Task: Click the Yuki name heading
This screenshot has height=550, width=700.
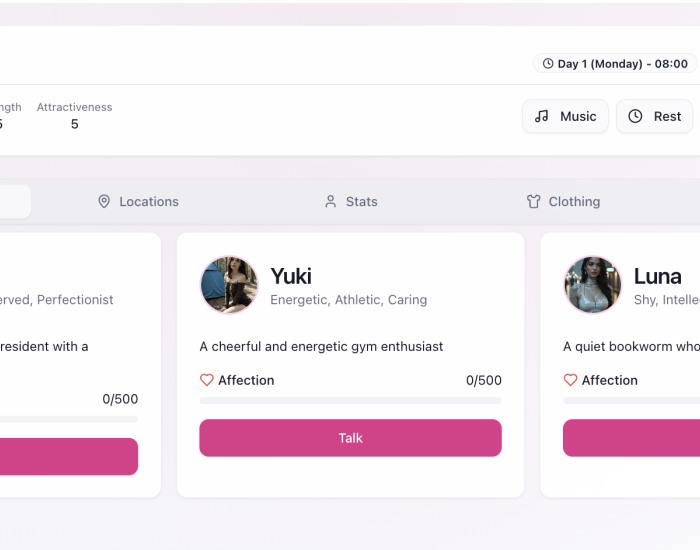Action: click(291, 276)
